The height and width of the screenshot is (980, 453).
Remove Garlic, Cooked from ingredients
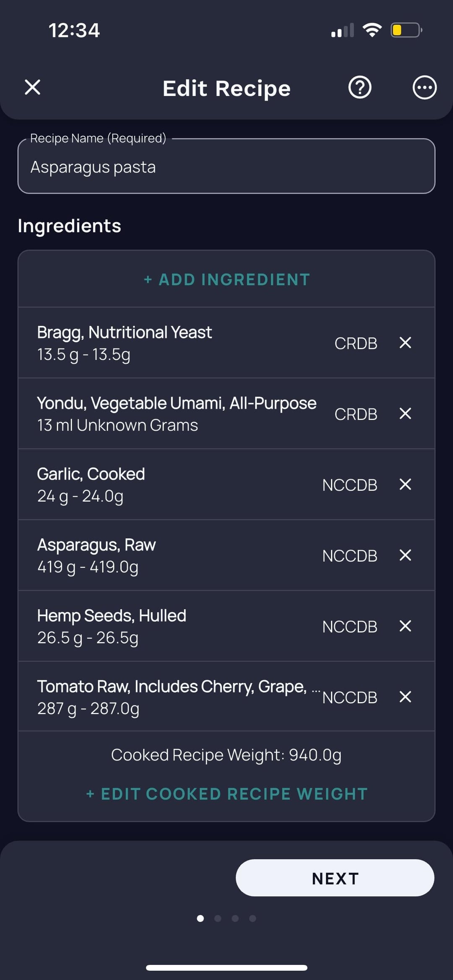pyautogui.click(x=405, y=484)
